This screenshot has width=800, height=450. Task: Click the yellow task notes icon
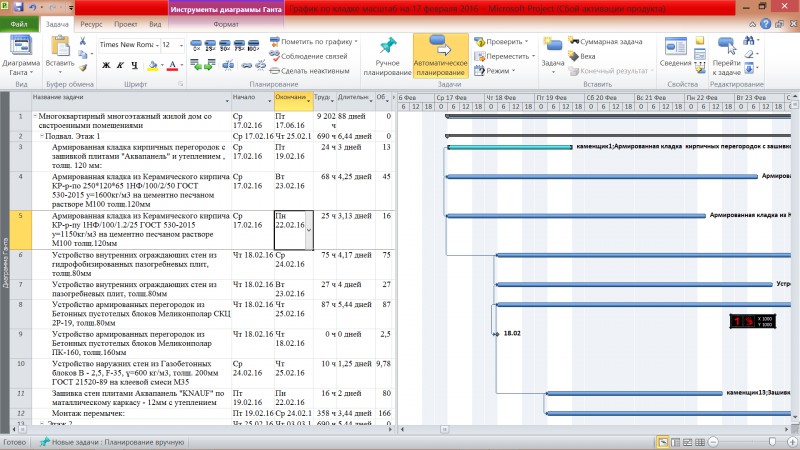700,40
